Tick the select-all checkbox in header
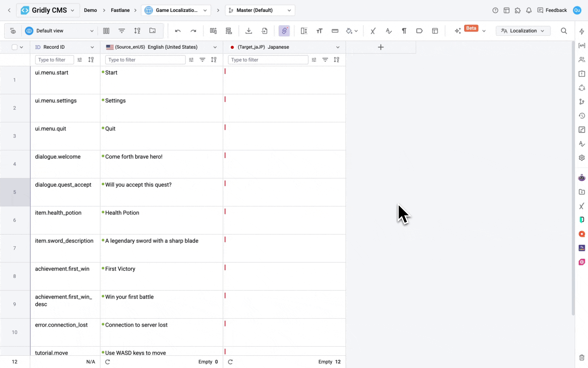This screenshot has width=588, height=368. coord(14,47)
